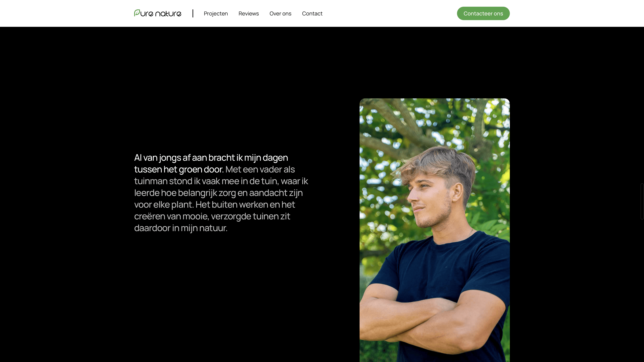Select Contact in the navigation bar

tap(312, 13)
